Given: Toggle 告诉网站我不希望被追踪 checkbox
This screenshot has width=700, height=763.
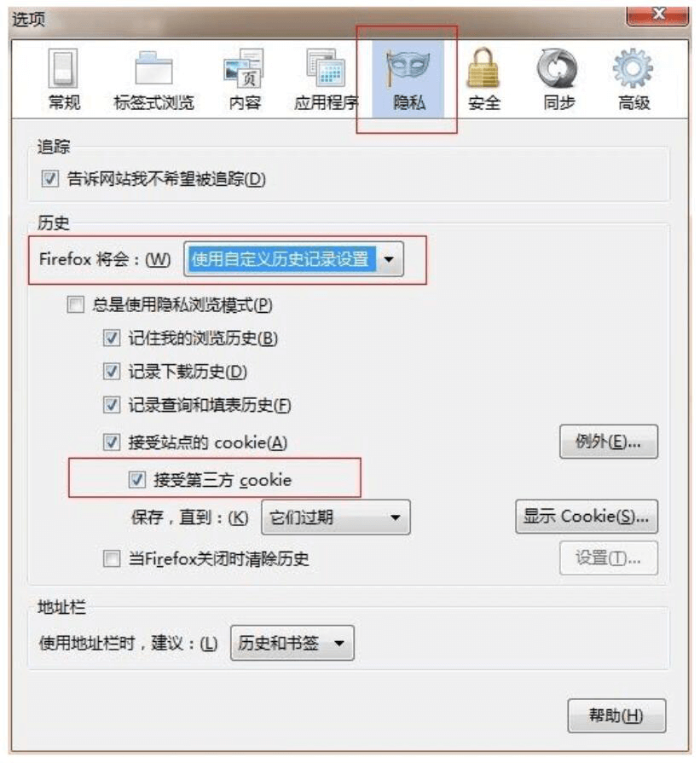Looking at the screenshot, I should point(50,178).
